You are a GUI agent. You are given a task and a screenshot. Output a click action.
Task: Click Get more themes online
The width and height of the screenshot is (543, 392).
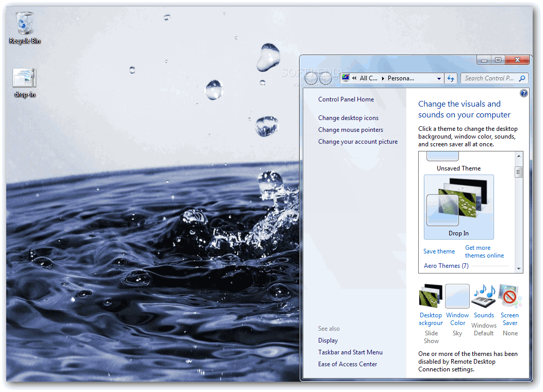tap(484, 251)
